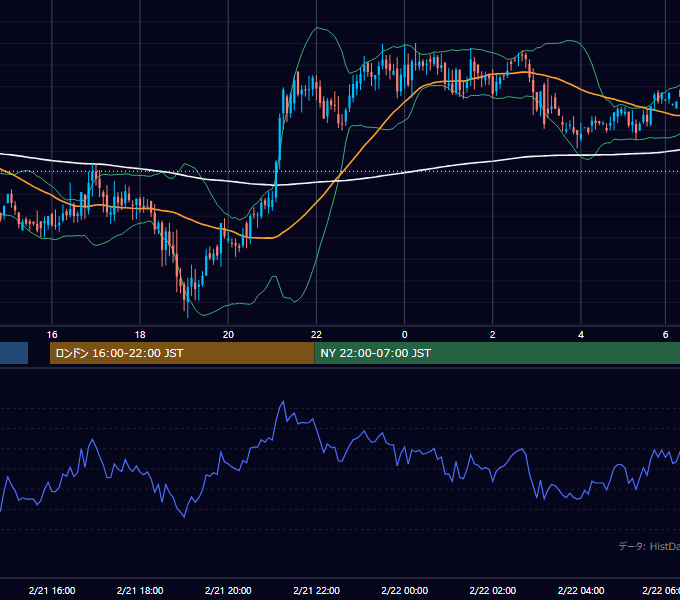The width and height of the screenshot is (680, 600).
Task: Click the 2/21 22:00 date label
Action: tap(317, 590)
